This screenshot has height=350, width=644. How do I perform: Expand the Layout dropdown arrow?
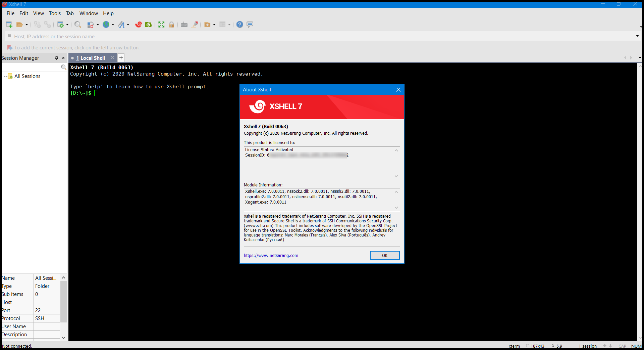point(229,25)
